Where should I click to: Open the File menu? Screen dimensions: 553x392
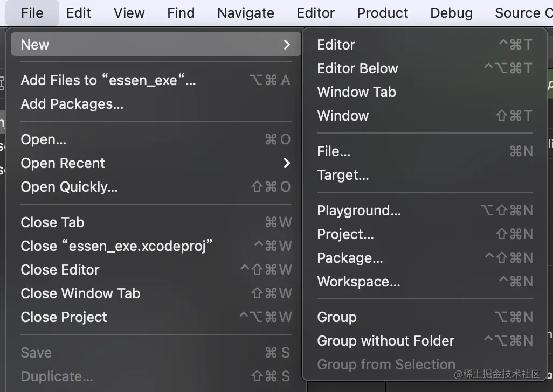(32, 13)
